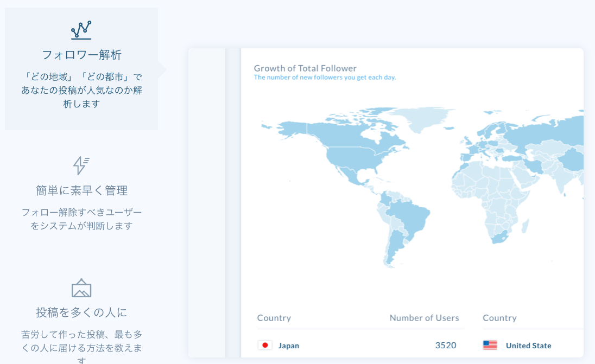Click the Country header above United State
The height and width of the screenshot is (364, 595).
[x=499, y=318]
